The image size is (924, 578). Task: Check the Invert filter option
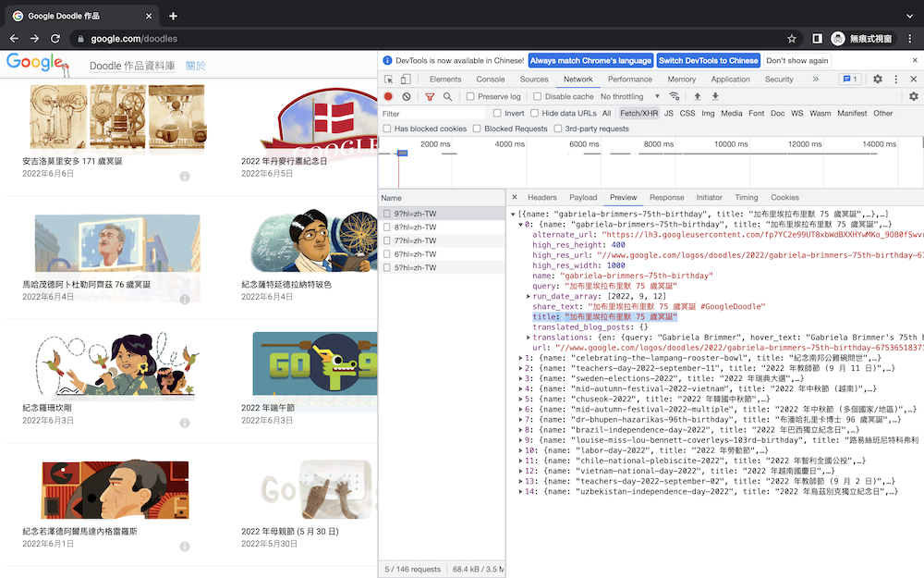[x=497, y=113]
